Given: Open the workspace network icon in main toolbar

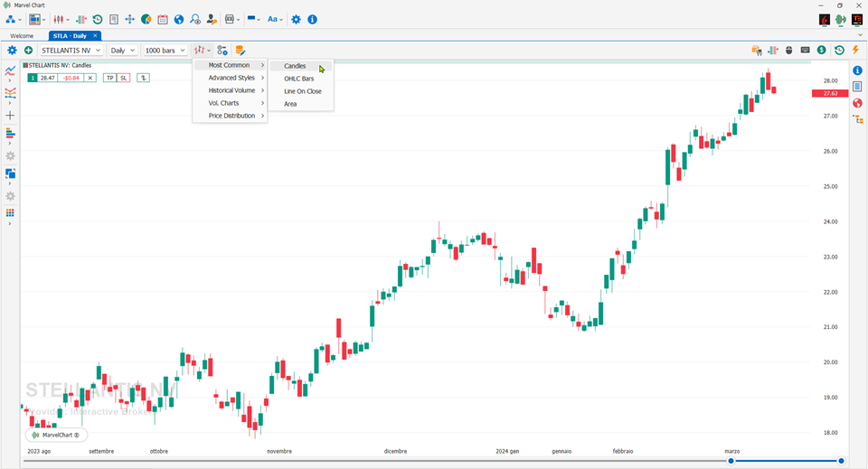Looking at the screenshot, I should (11, 19).
